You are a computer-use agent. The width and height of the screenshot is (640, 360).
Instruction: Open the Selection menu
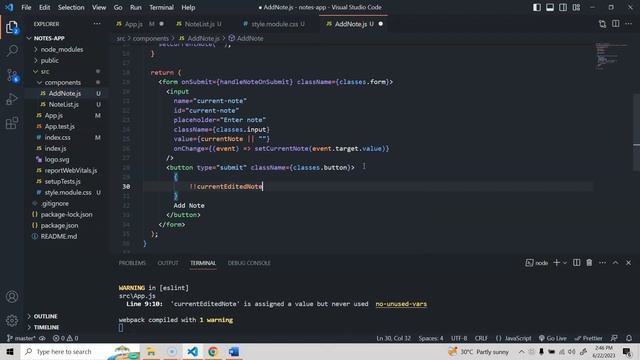pos(71,7)
